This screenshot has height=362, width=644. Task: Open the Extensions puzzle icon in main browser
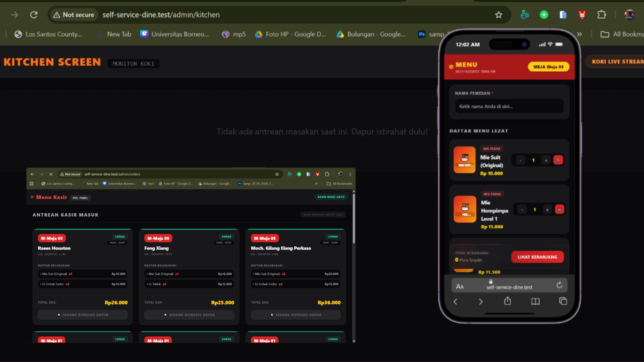601,15
